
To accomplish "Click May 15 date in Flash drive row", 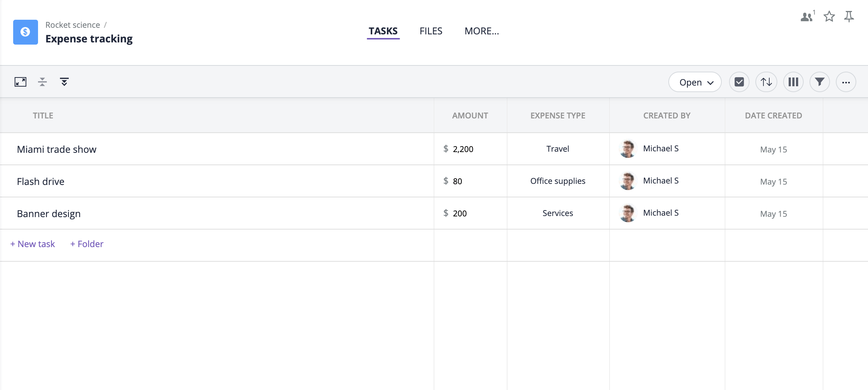I will (x=774, y=182).
